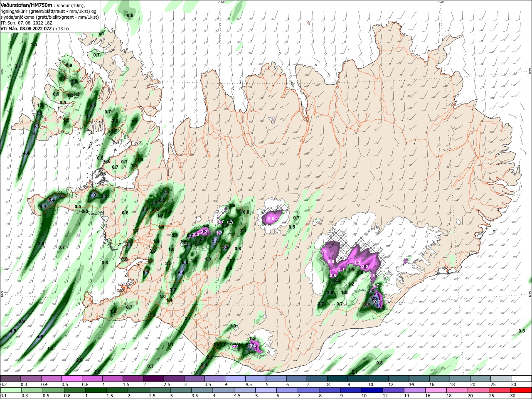Click the 5.9 precipitation value on the map
Image resolution: width=532 pixels, height=399 pixels.
pos(225,247)
